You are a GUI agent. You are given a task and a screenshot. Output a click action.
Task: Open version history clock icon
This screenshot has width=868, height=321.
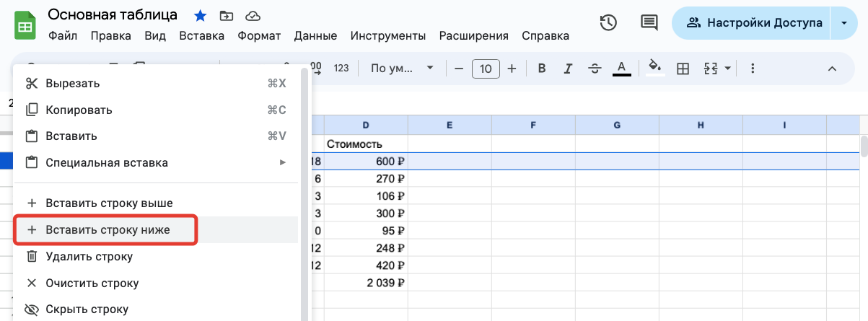tap(608, 23)
